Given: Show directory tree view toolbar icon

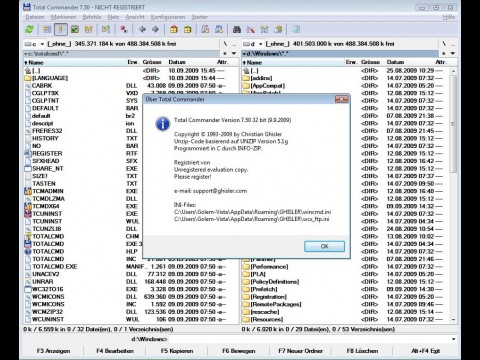Looking at the screenshot, I should click(x=88, y=29).
